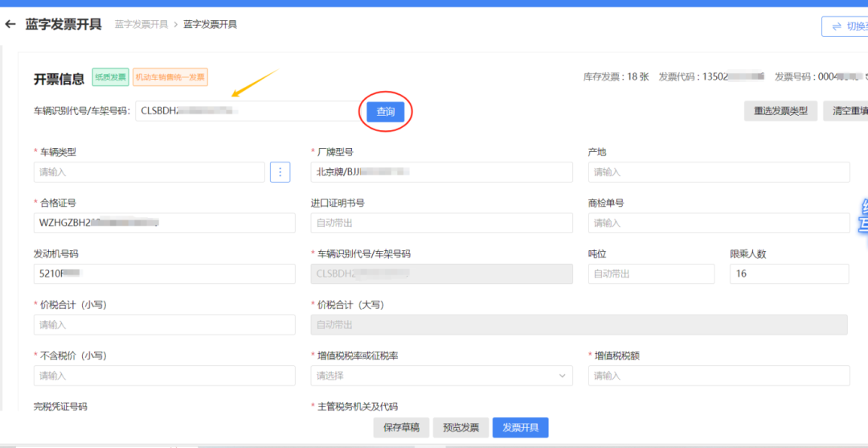The width and height of the screenshot is (868, 448).
Task: Click 保存草稿 save draft button
Action: (x=401, y=428)
